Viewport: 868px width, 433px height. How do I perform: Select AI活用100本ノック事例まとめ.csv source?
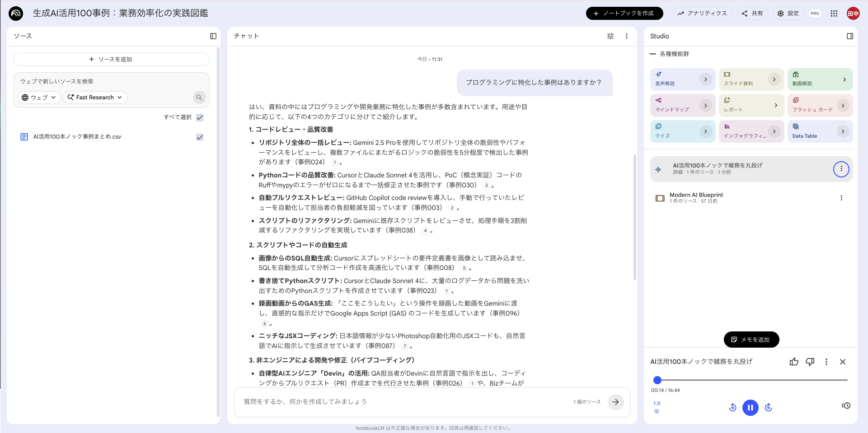pyautogui.click(x=111, y=137)
